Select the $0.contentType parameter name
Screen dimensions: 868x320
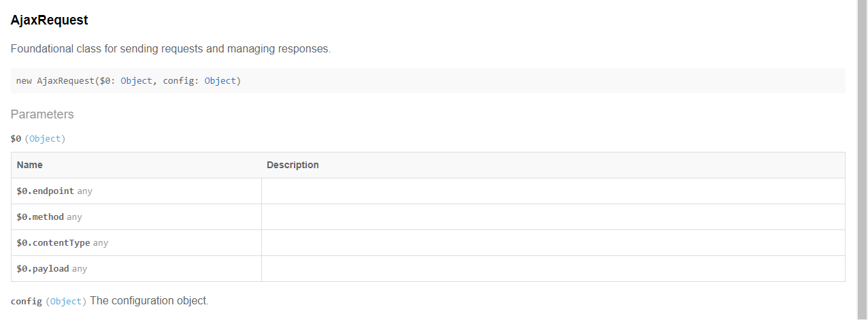pyautogui.click(x=53, y=243)
